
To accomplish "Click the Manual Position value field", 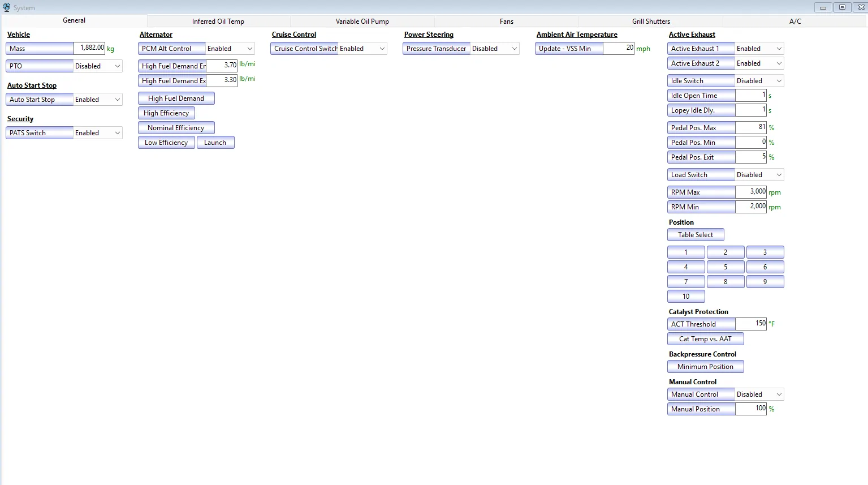I will 751,409.
